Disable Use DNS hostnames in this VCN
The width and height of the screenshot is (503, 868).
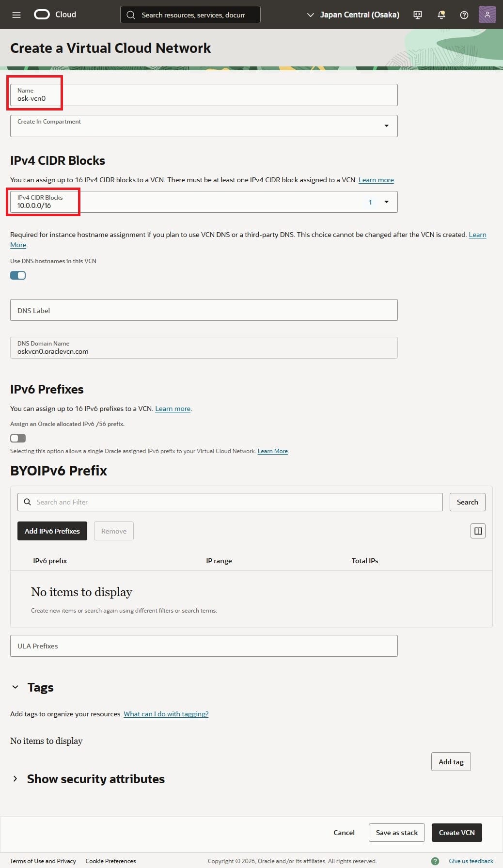pos(18,275)
